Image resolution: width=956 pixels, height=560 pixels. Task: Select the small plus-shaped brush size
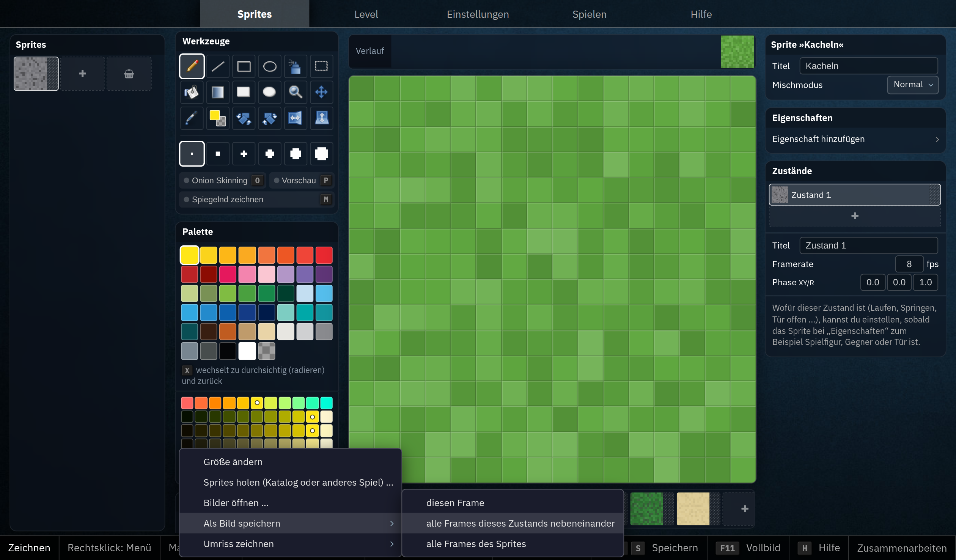(x=244, y=154)
